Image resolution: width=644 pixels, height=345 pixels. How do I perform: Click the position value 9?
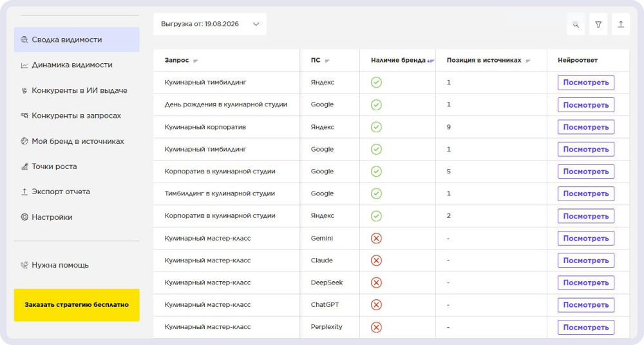pyautogui.click(x=448, y=127)
